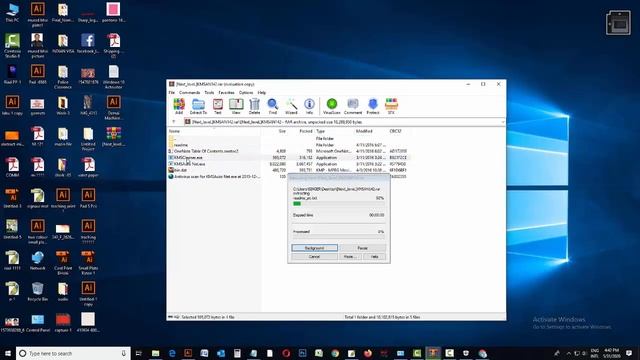Image resolution: width=640 pixels, height=360 pixels.
Task: Click the Mode... button in extraction dialog
Action: coord(350,257)
